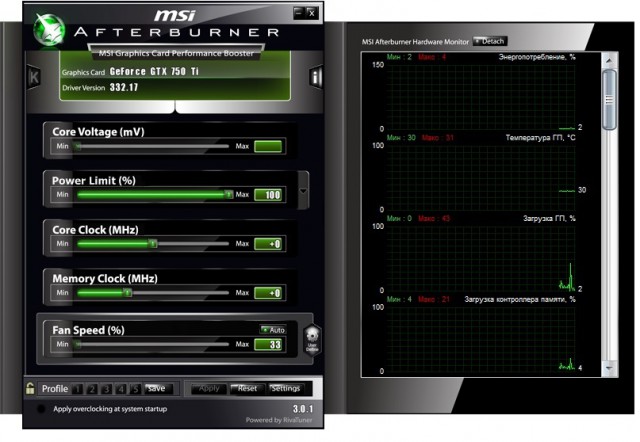The height and width of the screenshot is (442, 640).
Task: Click the Core Voltage value field
Action: tap(268, 146)
